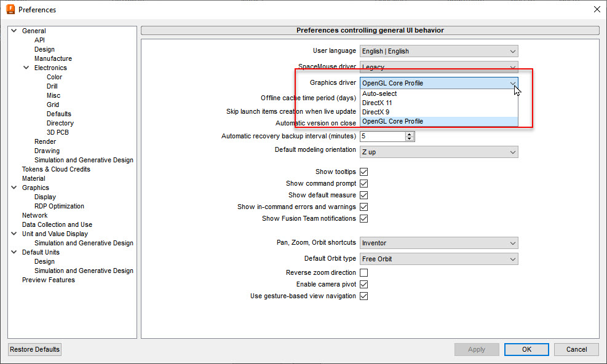Enable Reverse zoom direction checkbox
Viewport: 607px width, 364px height.
pyautogui.click(x=364, y=272)
